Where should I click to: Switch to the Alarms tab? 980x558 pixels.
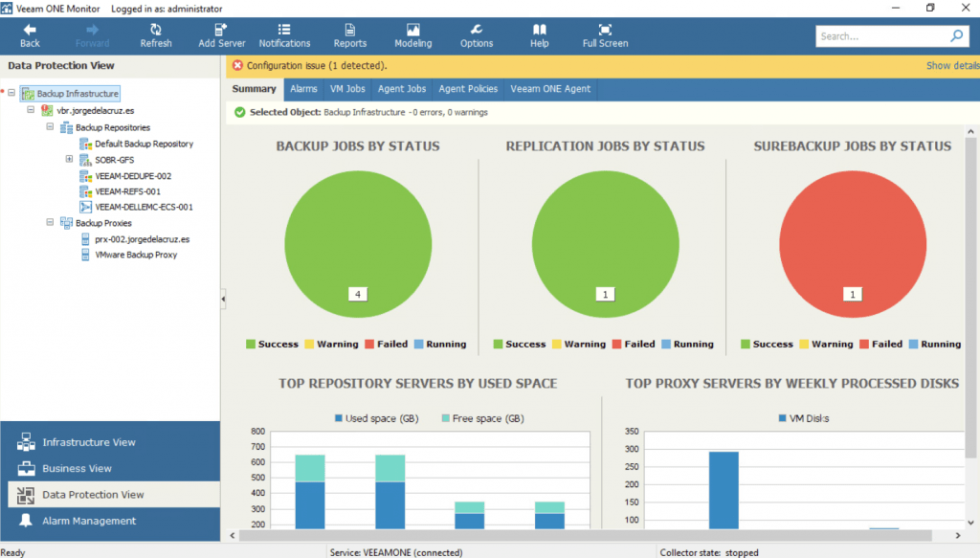point(303,89)
